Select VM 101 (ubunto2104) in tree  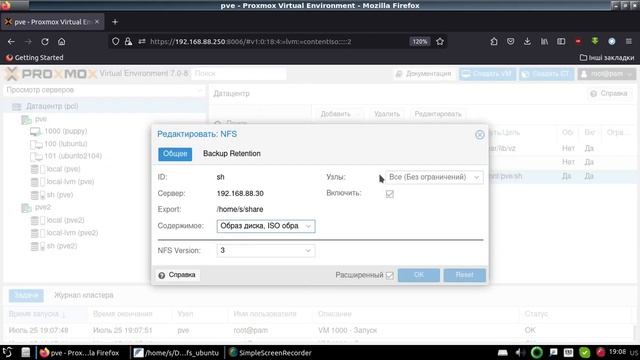click(x=73, y=156)
